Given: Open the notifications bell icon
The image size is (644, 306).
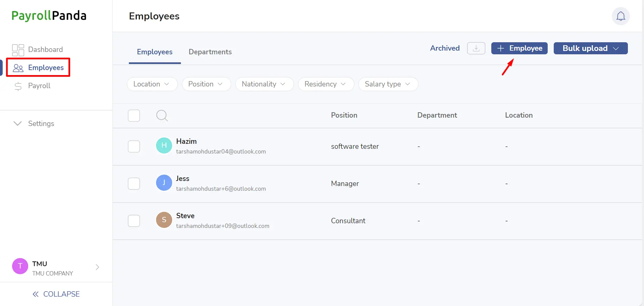Looking at the screenshot, I should point(621,16).
